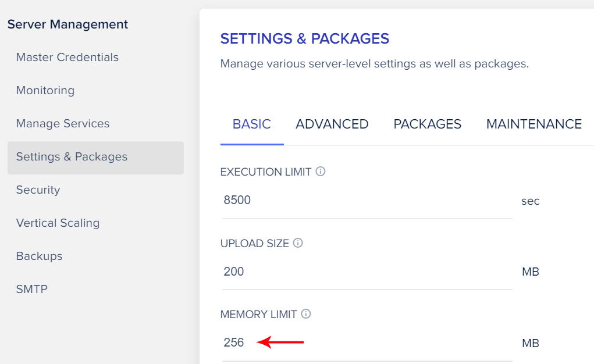This screenshot has width=594, height=364.
Task: Click the Memory Limit field showing 256
Action: (x=367, y=343)
